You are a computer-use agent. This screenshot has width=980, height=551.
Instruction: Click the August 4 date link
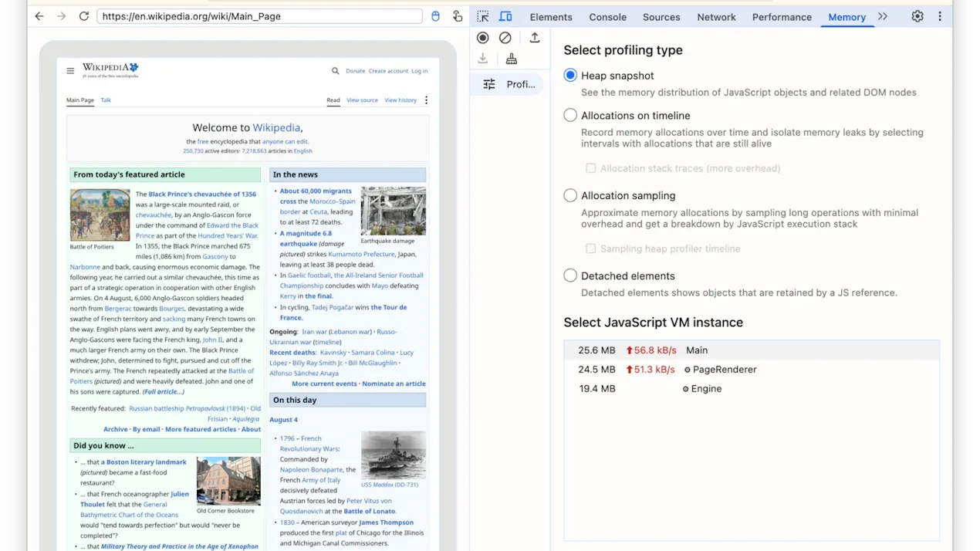[x=283, y=420]
